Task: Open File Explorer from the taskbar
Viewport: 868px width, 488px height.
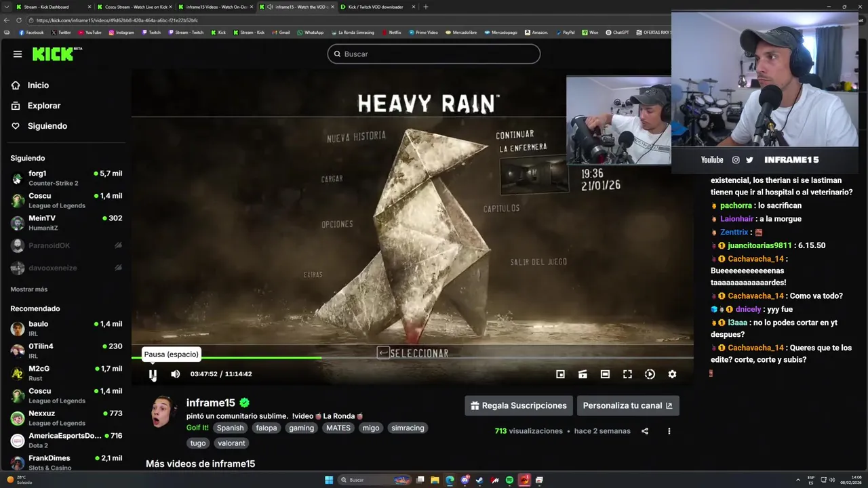Action: coord(435,480)
